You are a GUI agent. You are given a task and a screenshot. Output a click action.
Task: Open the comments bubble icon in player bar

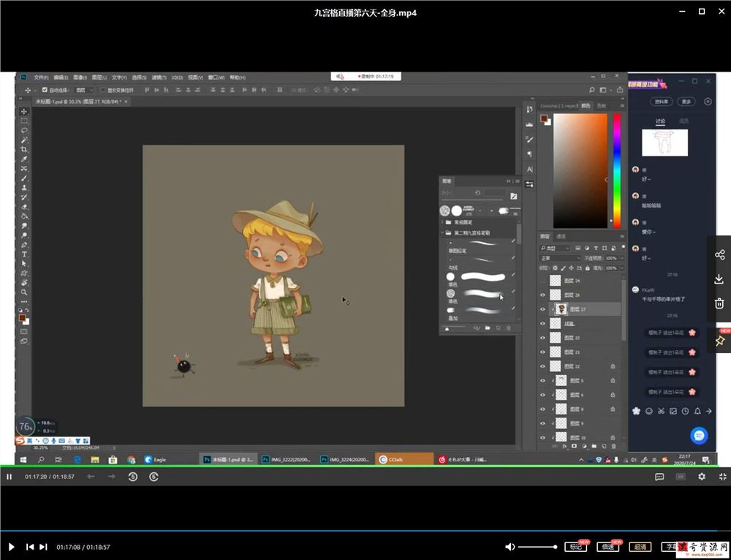click(x=659, y=477)
